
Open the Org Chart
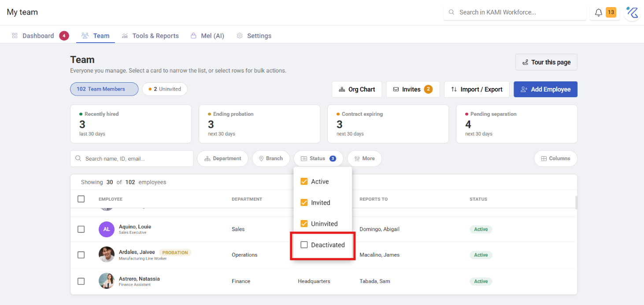click(357, 89)
